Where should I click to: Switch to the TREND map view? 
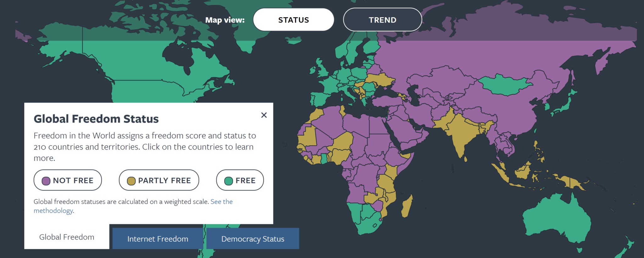click(382, 20)
